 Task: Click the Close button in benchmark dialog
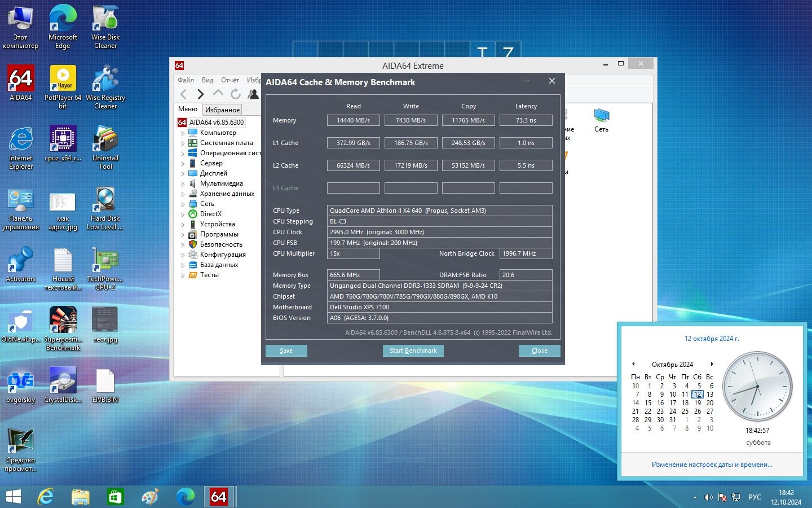(x=540, y=351)
